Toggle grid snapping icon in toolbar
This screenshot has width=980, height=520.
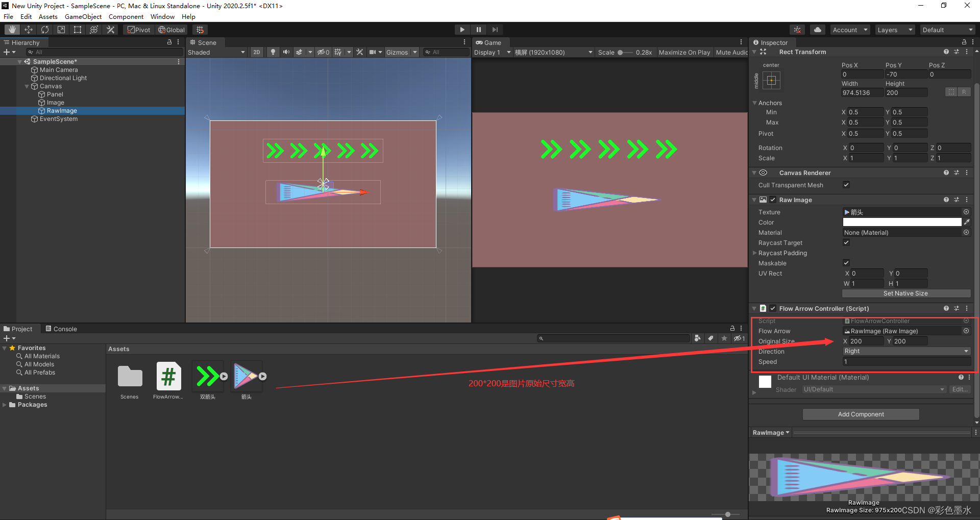click(200, 30)
